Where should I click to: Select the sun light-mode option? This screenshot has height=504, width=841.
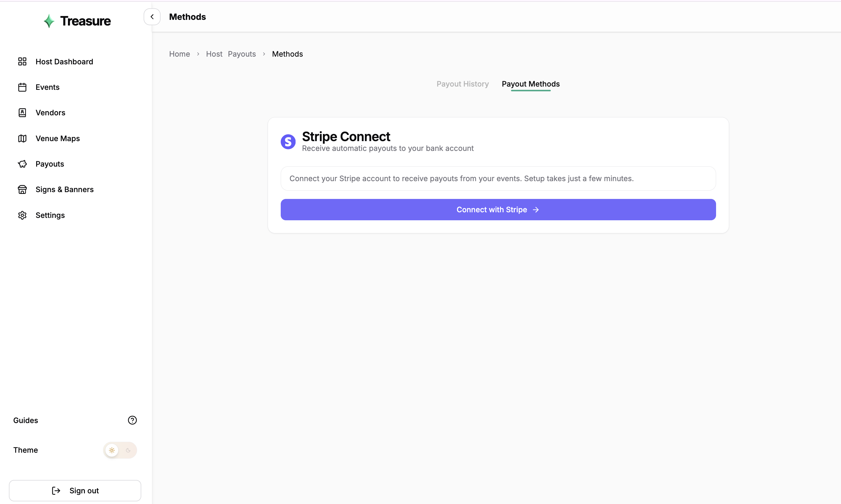tap(112, 450)
